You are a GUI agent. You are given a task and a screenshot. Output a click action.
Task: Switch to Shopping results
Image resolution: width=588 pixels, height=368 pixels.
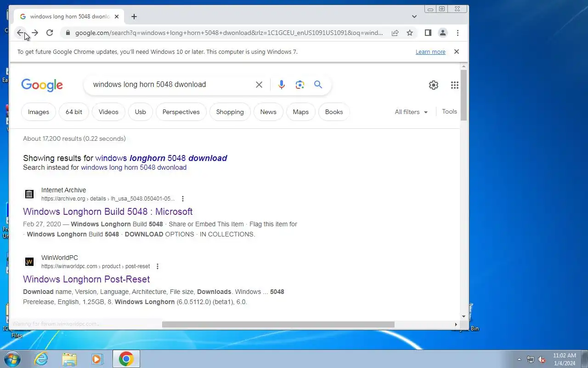coord(230,112)
